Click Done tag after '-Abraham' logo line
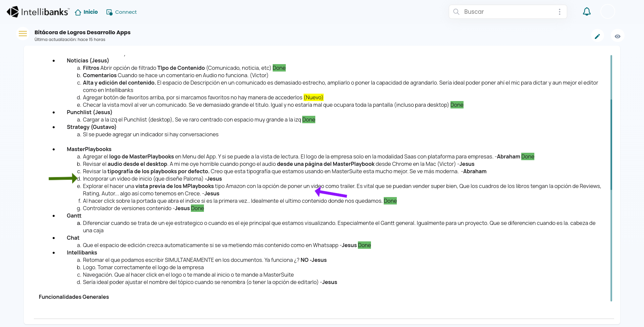The height and width of the screenshot is (327, 644). [x=528, y=156]
